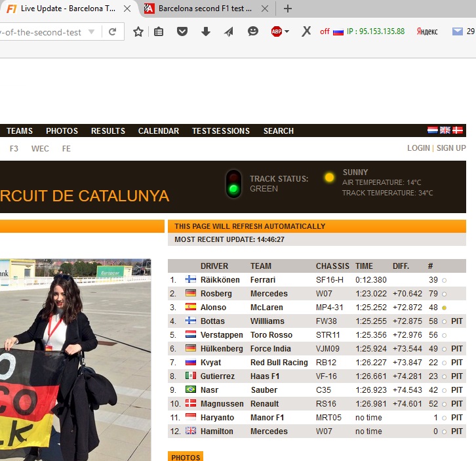Screen dimensions: 476x461
Task: Click the smiley chat icon
Action: point(253,31)
